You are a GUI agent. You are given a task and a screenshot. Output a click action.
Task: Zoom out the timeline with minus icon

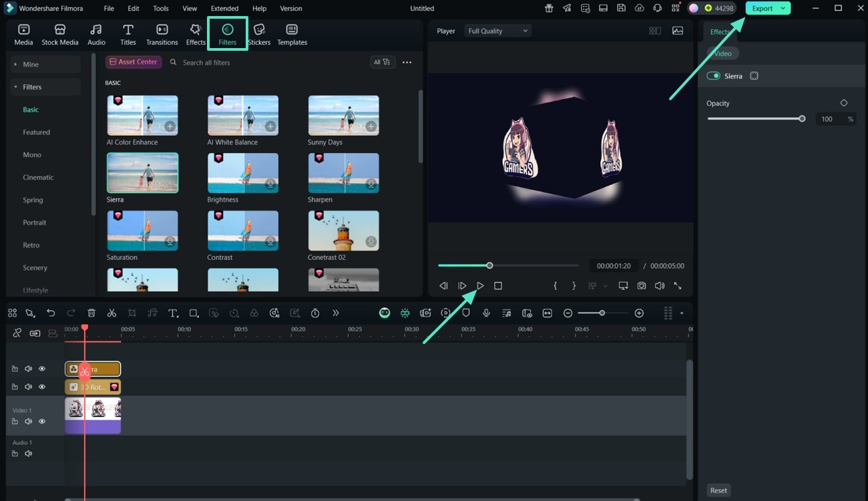pos(568,313)
